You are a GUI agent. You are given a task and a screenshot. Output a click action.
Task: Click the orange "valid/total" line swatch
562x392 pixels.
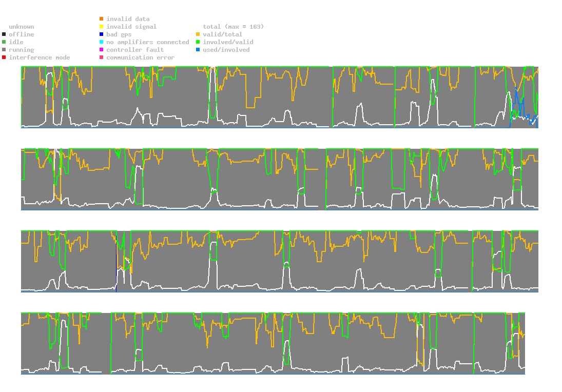click(x=198, y=34)
